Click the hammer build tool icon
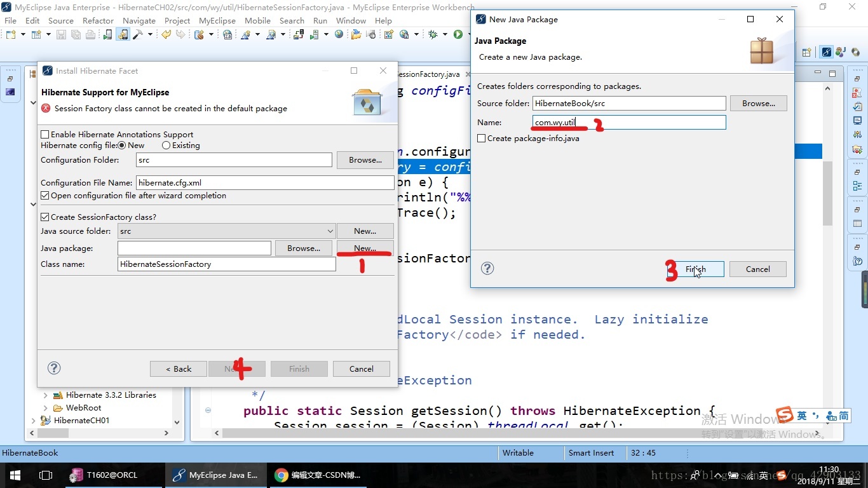This screenshot has height=488, width=868. point(137,34)
